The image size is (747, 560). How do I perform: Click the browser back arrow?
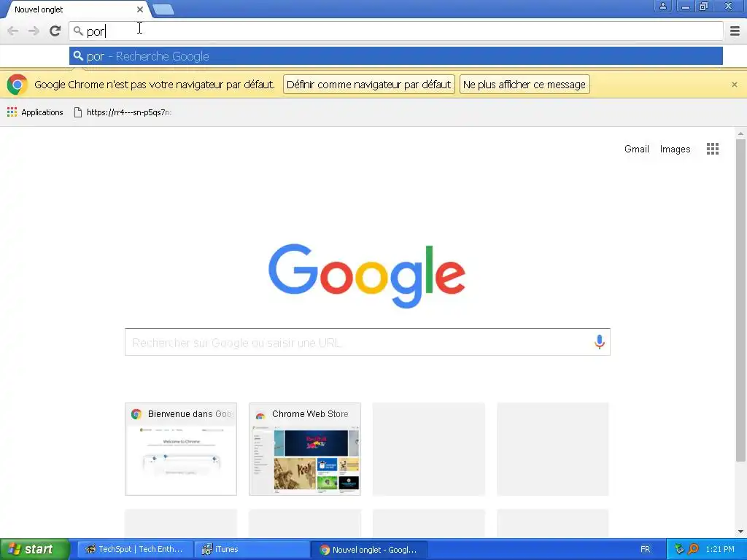click(x=13, y=31)
